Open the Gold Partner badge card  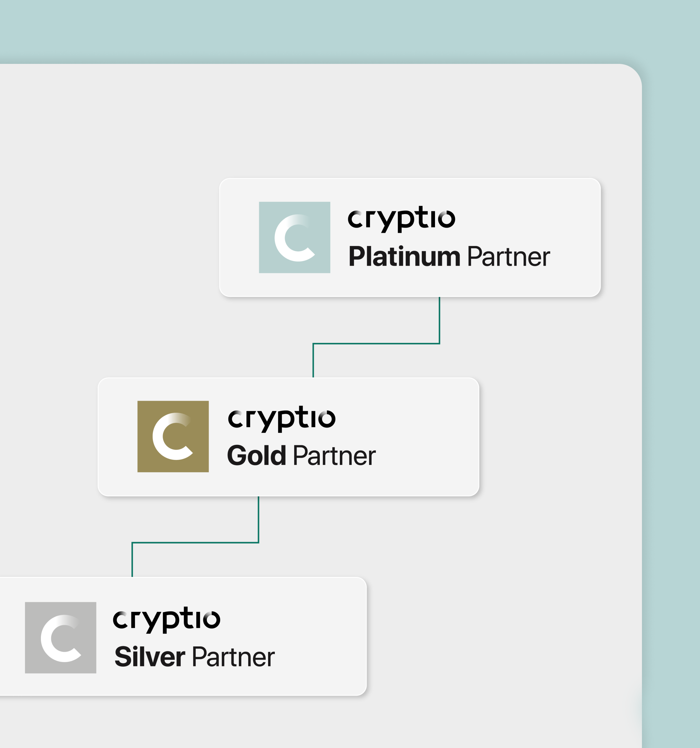288,437
